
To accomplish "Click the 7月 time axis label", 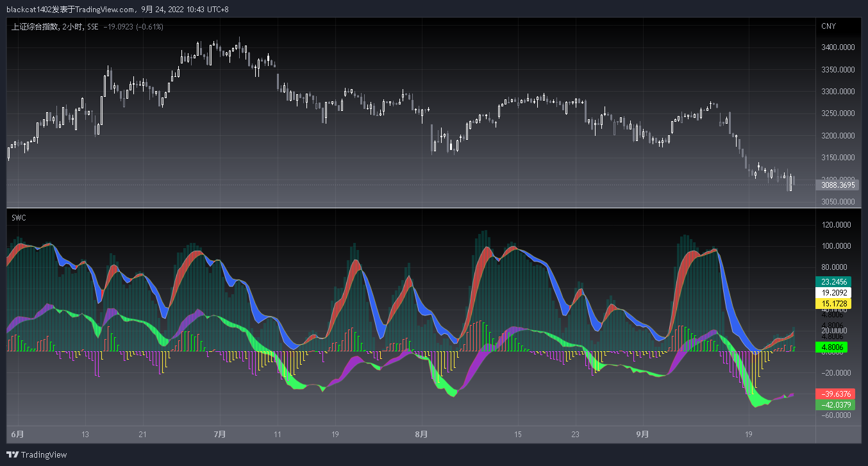I will tap(220, 434).
